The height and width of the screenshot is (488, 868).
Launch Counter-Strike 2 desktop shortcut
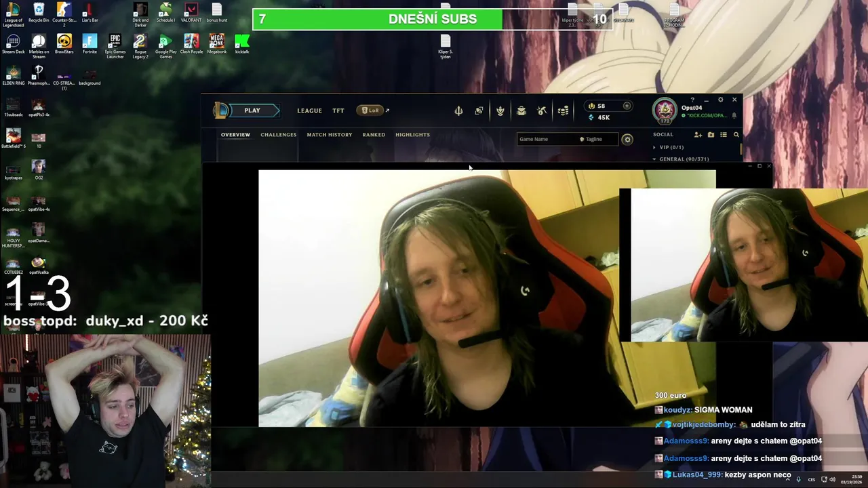click(x=64, y=14)
